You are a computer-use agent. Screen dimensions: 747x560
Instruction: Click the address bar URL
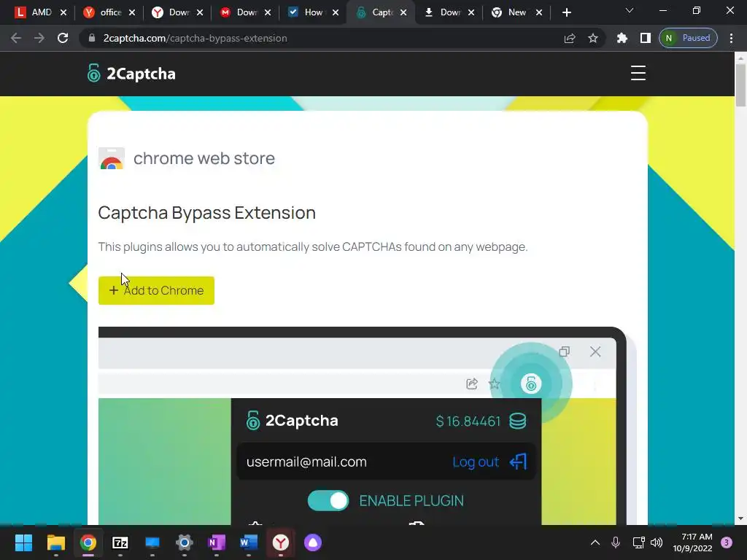click(195, 38)
